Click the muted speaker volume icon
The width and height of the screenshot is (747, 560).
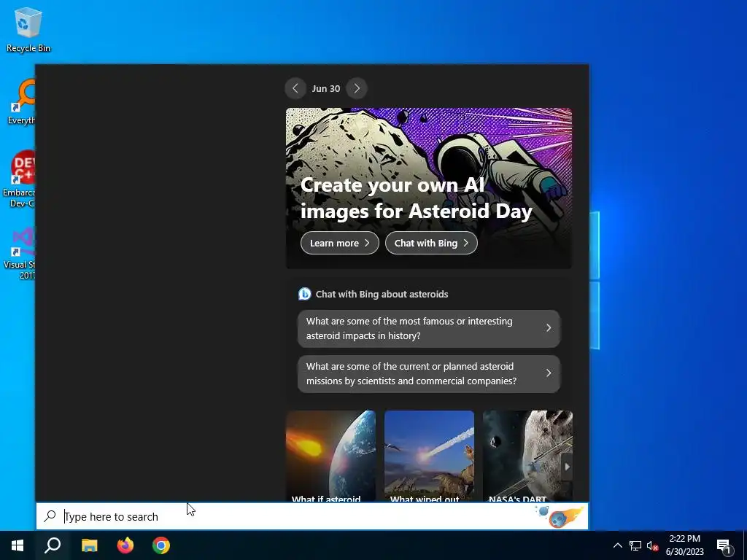652,545
